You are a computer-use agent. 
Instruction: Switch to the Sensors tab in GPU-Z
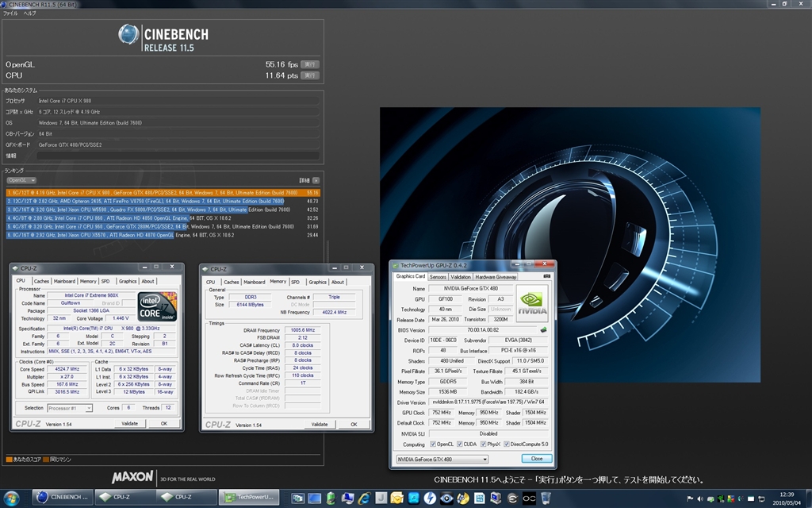click(438, 277)
